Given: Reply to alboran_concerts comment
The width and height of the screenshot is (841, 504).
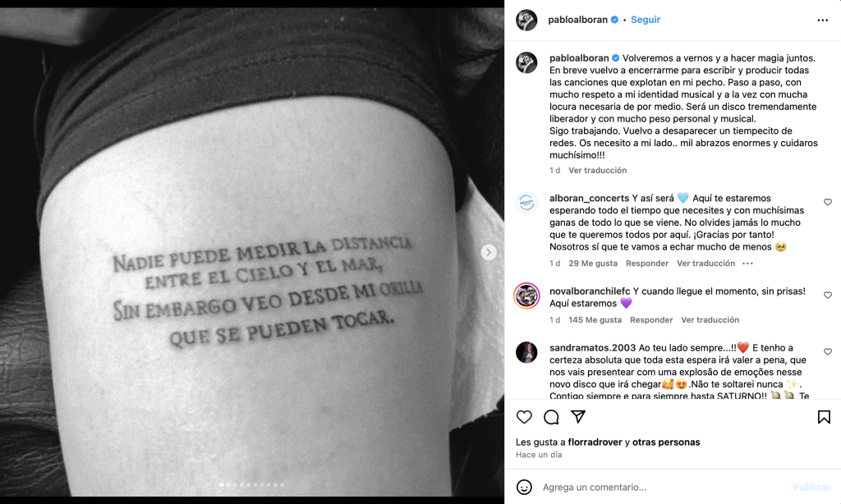Looking at the screenshot, I should [x=647, y=263].
